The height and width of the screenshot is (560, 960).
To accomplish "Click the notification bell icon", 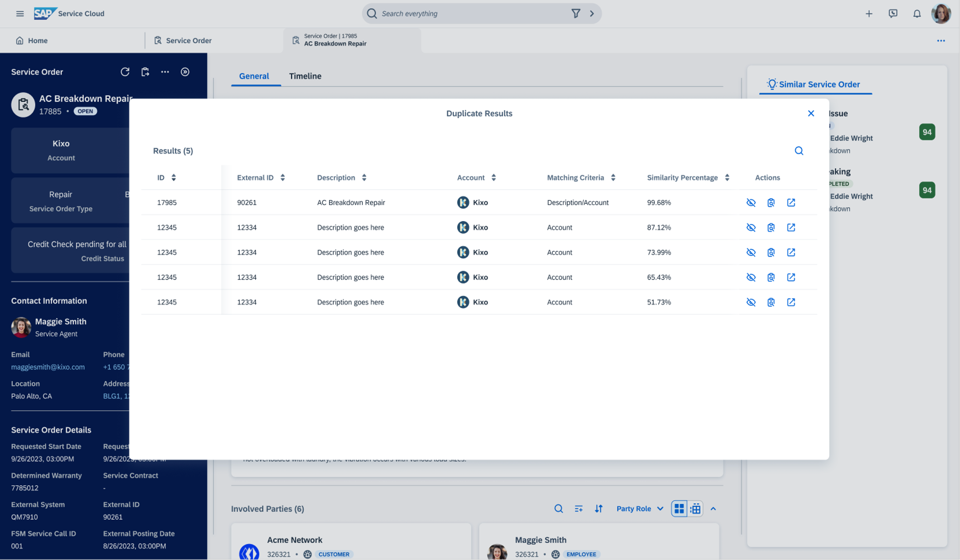I will point(917,14).
